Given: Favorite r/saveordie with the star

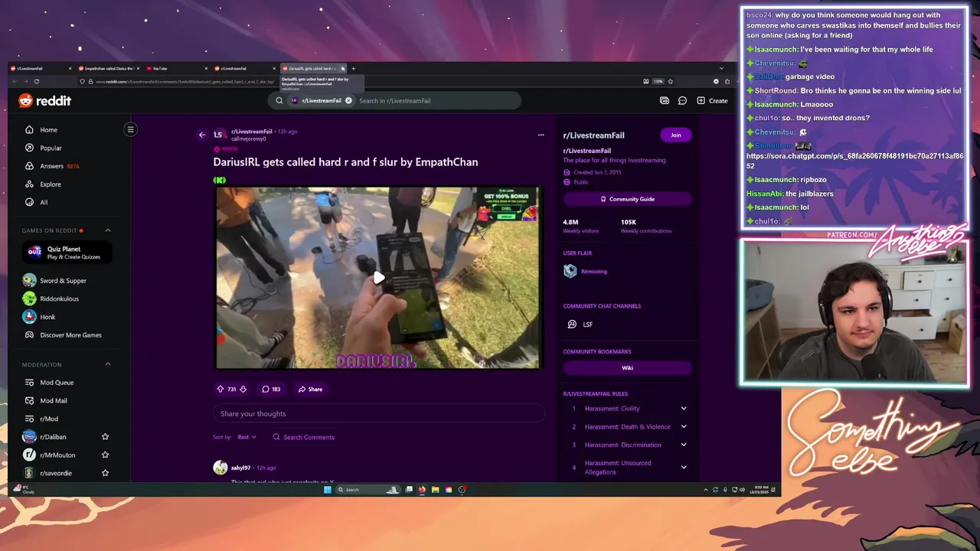Looking at the screenshot, I should 106,473.
